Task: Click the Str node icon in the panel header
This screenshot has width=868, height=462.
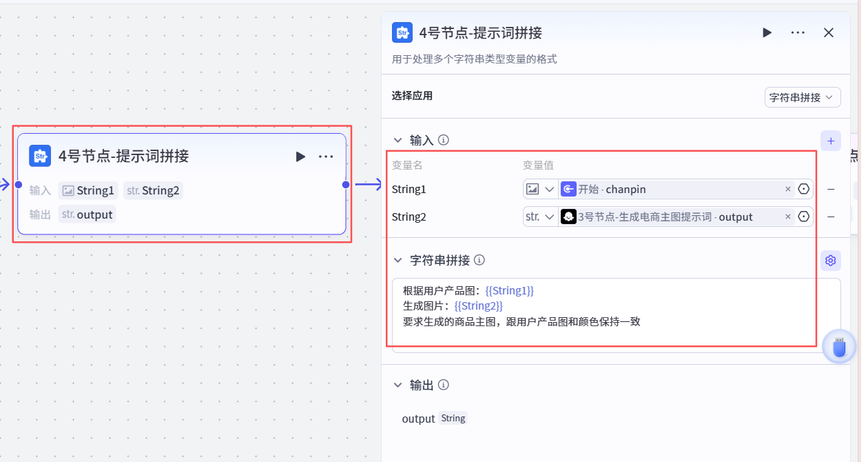Action: [402, 32]
